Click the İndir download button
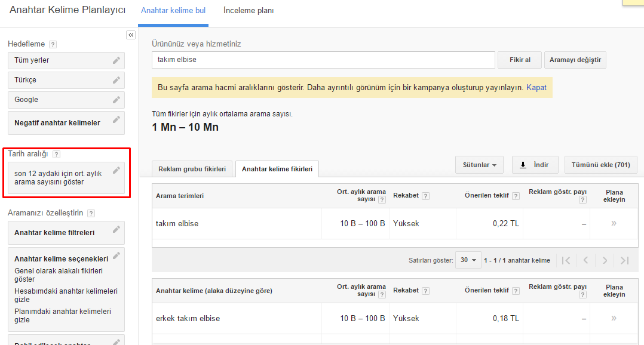Viewport: 644px width, 345px height. (x=535, y=165)
